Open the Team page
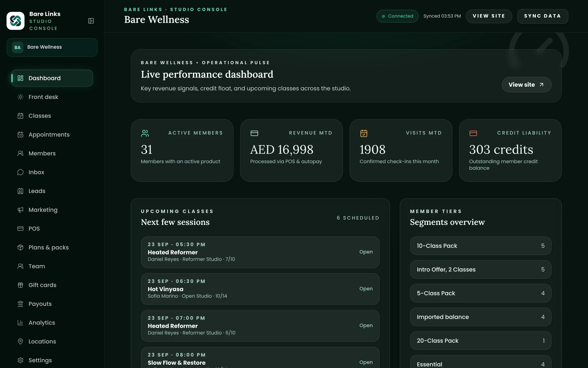Image resolution: width=588 pixels, height=368 pixels. (52, 266)
